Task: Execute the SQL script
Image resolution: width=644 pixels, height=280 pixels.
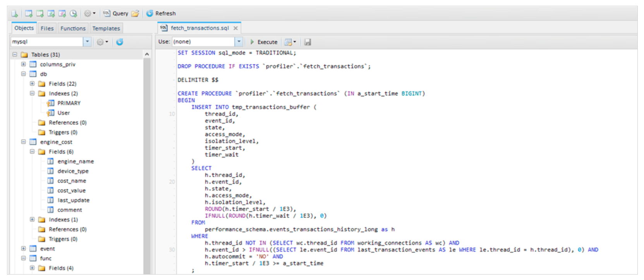Action: click(x=264, y=42)
